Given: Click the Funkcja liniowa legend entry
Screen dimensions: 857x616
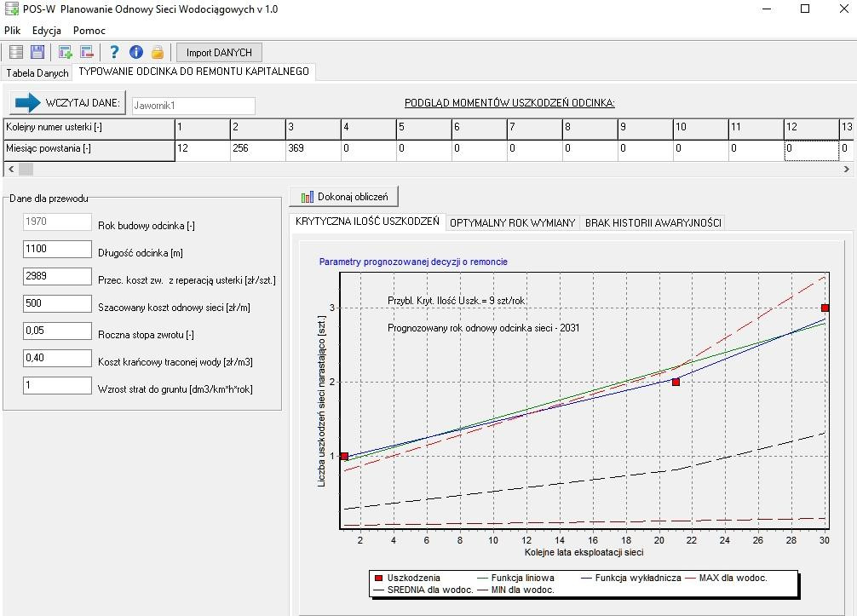Looking at the screenshot, I should pyautogui.click(x=516, y=578).
